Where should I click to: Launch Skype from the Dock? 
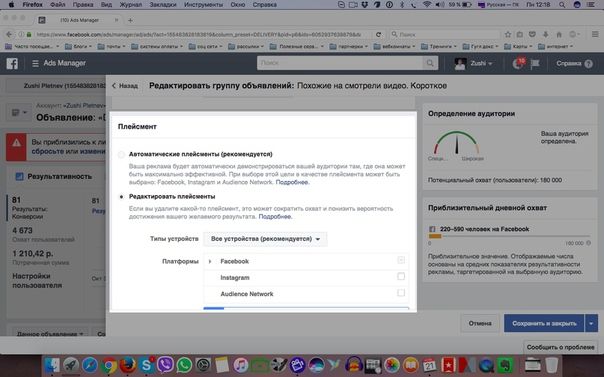pos(146,365)
